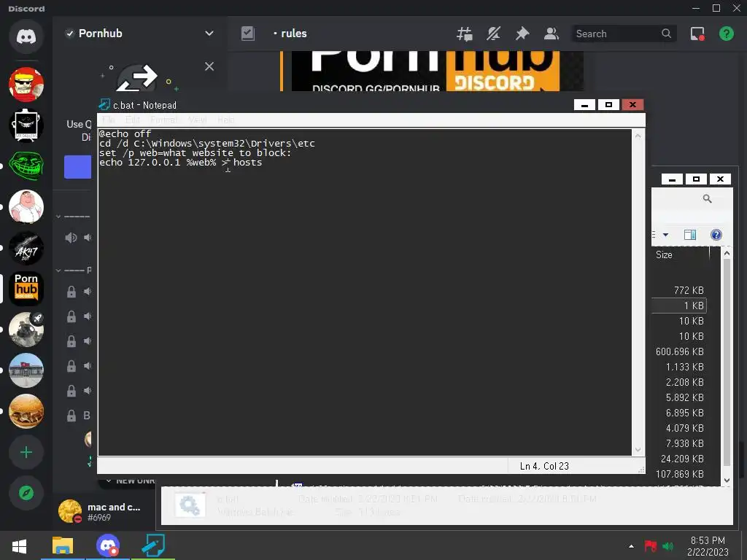The width and height of the screenshot is (747, 560).
Task: Select the 600,696 KB file row
Action: pyautogui.click(x=679, y=351)
